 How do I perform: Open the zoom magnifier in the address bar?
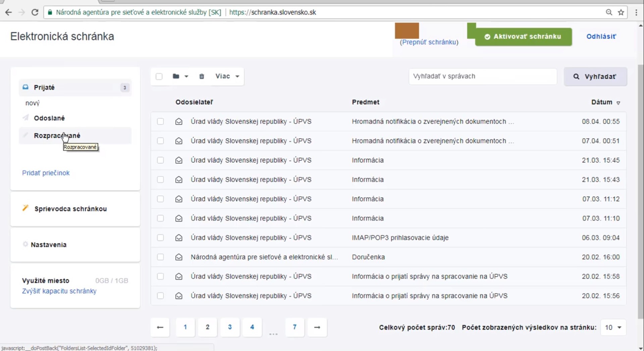(609, 12)
